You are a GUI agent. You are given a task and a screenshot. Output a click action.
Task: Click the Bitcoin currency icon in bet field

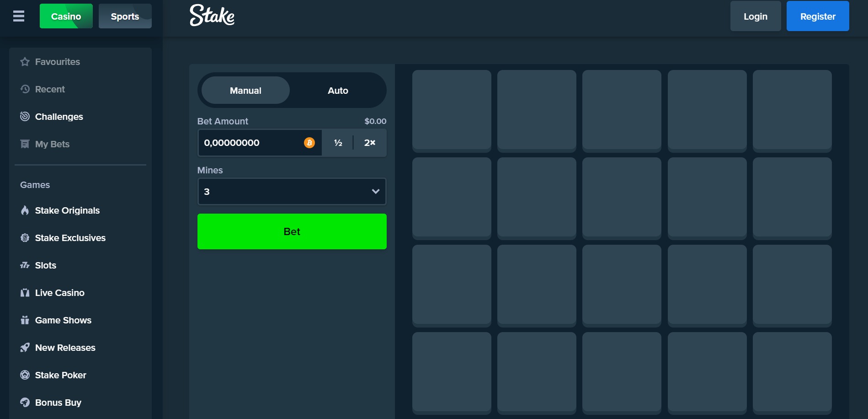point(309,143)
